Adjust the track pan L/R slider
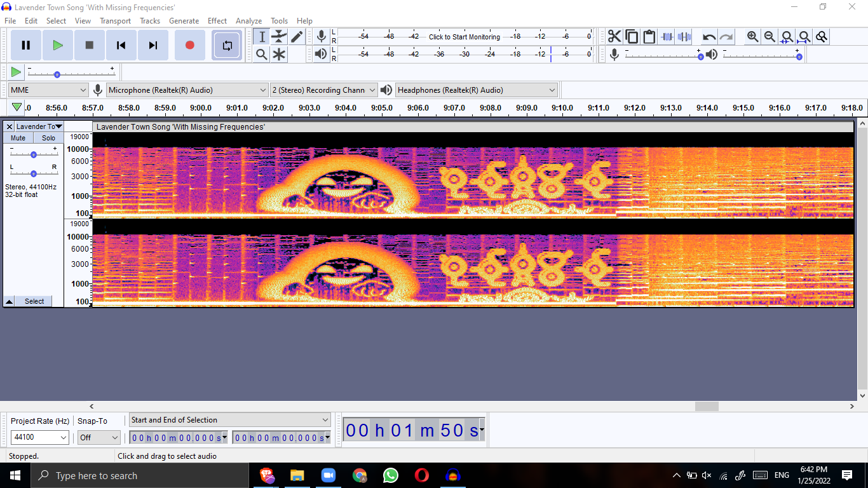 point(33,173)
